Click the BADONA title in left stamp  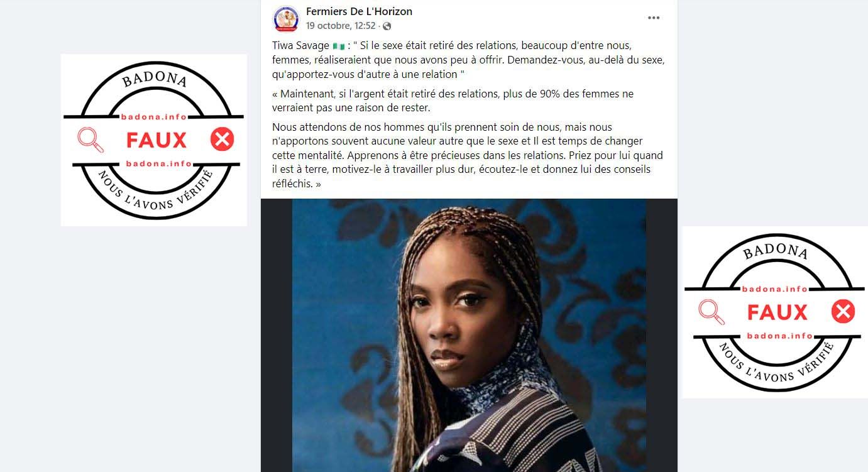tap(154, 79)
